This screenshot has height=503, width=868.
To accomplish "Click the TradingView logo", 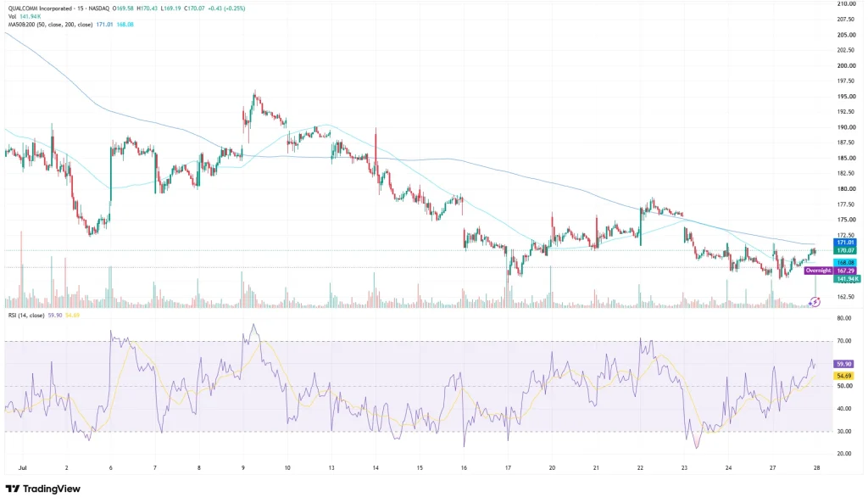I will click(42, 489).
